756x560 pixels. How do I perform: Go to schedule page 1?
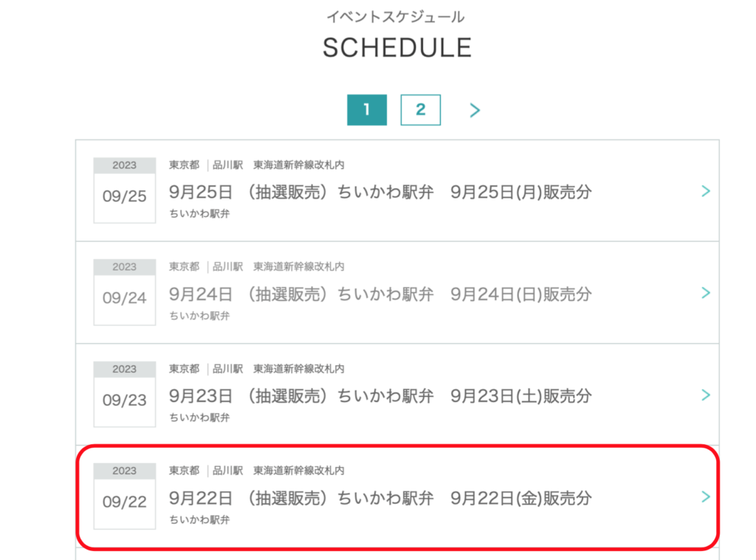point(367,110)
